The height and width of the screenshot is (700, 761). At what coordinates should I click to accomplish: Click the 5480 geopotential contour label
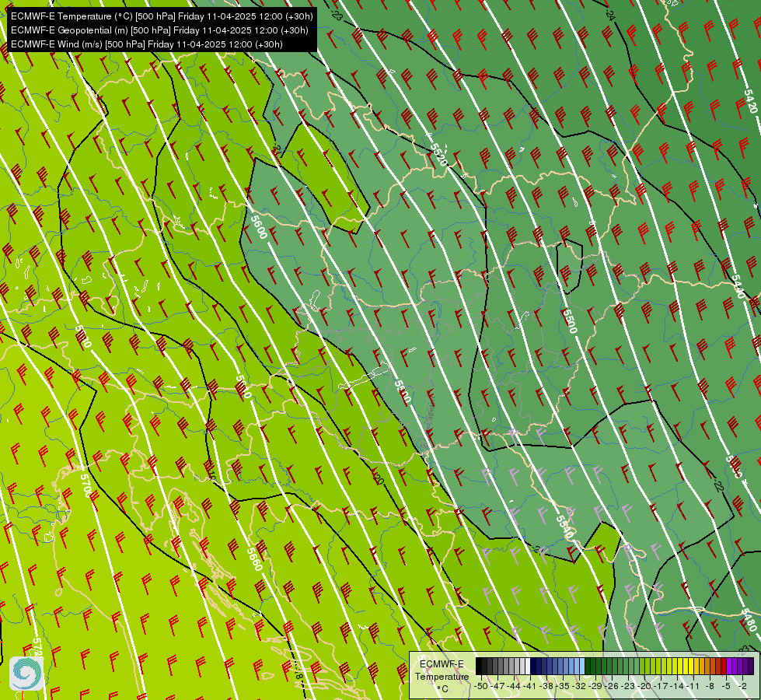750,620
